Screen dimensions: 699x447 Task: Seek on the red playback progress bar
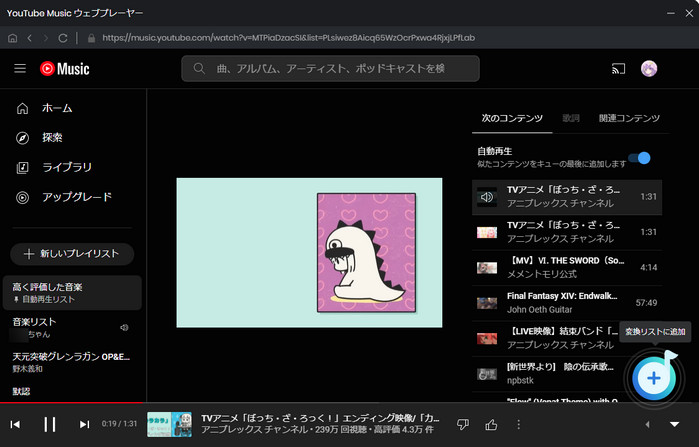(x=71, y=402)
